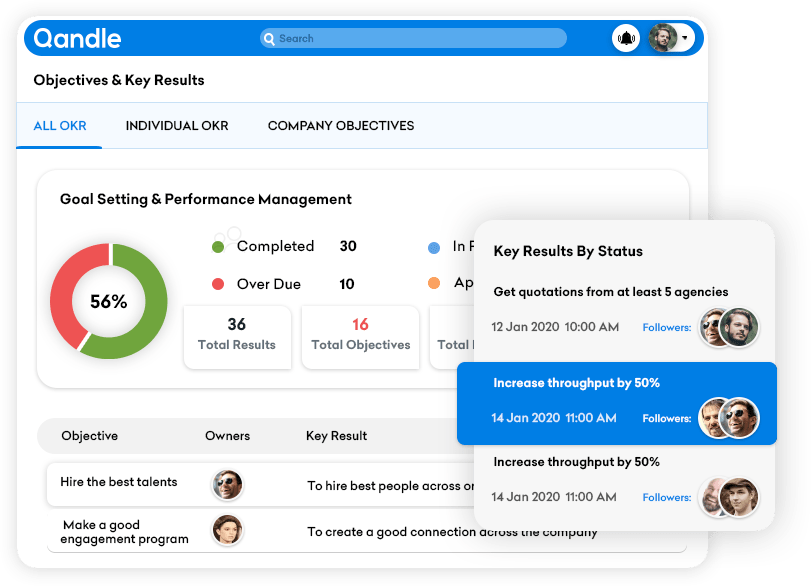Click the green Completed legend dot
The height and width of the screenshot is (586, 811).
[218, 247]
